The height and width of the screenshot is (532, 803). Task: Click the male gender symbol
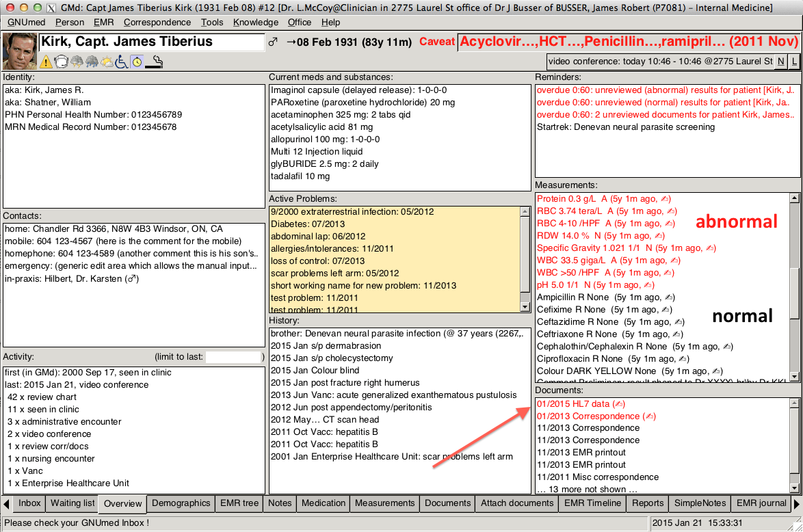point(273,42)
